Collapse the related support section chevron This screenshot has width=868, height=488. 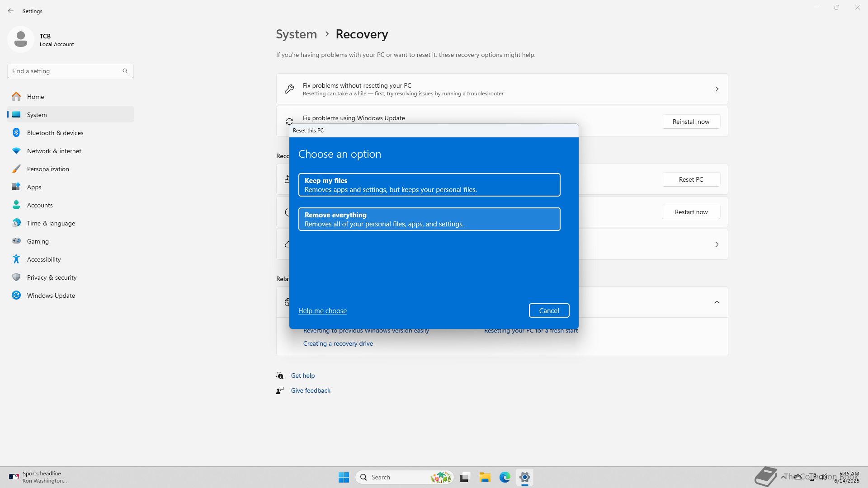tap(717, 302)
